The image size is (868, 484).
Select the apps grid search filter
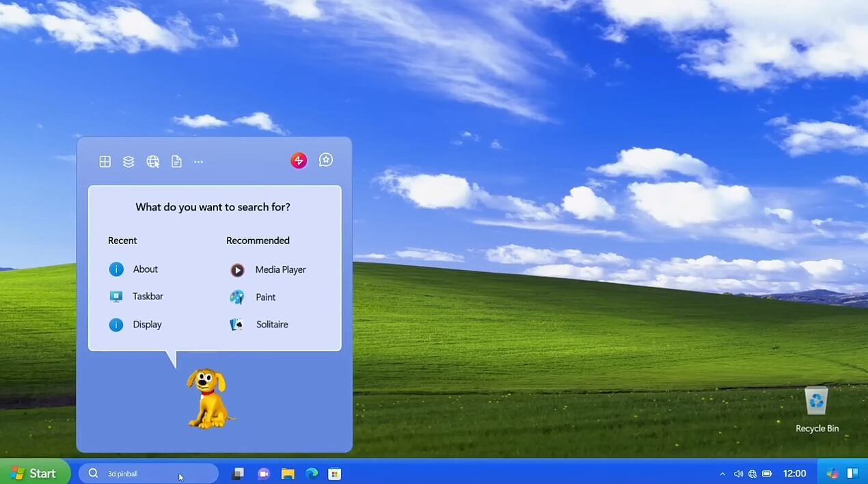(105, 161)
